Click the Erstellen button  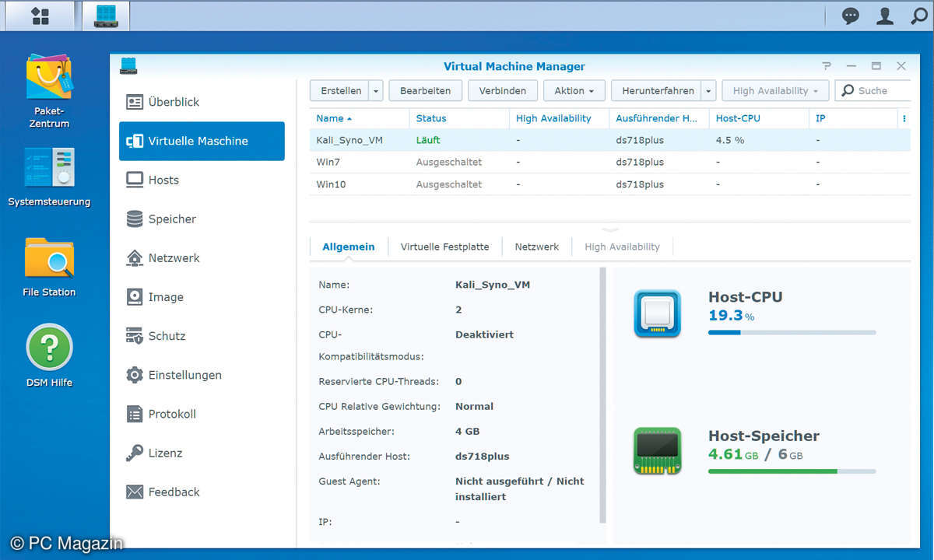pyautogui.click(x=341, y=91)
